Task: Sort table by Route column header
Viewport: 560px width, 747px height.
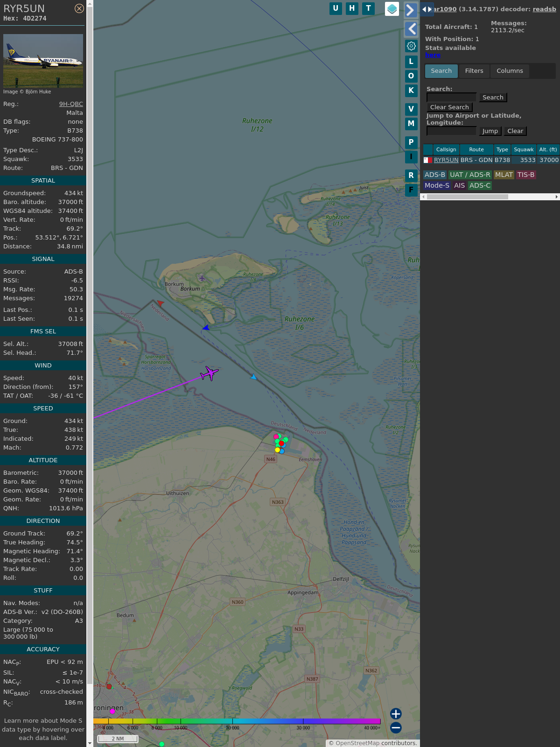Action: (x=476, y=149)
